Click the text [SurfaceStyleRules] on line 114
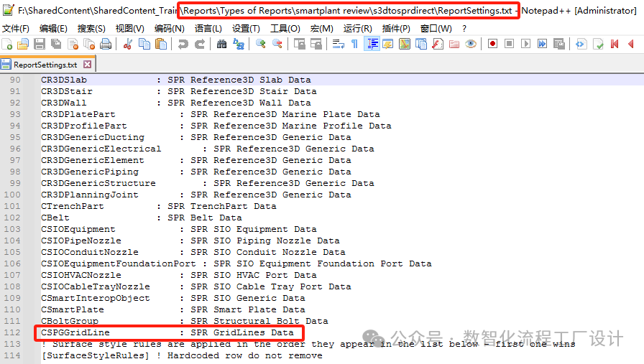644x364 pixels. [x=96, y=355]
